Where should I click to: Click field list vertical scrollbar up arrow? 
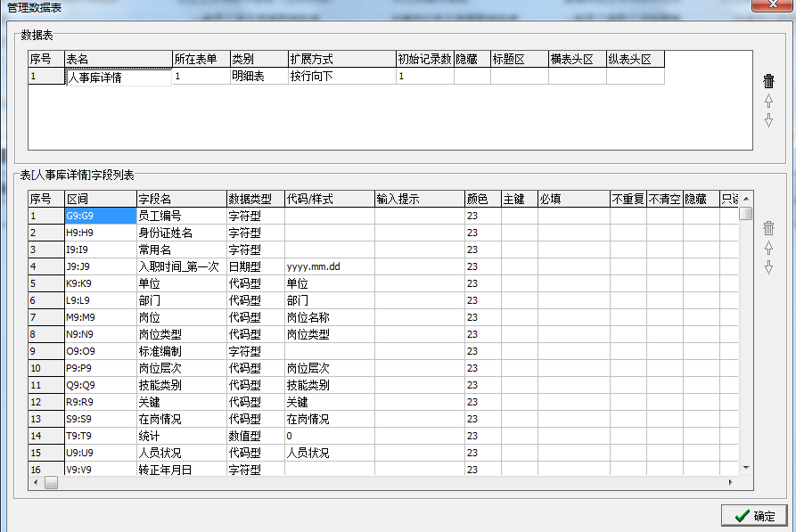[746, 199]
